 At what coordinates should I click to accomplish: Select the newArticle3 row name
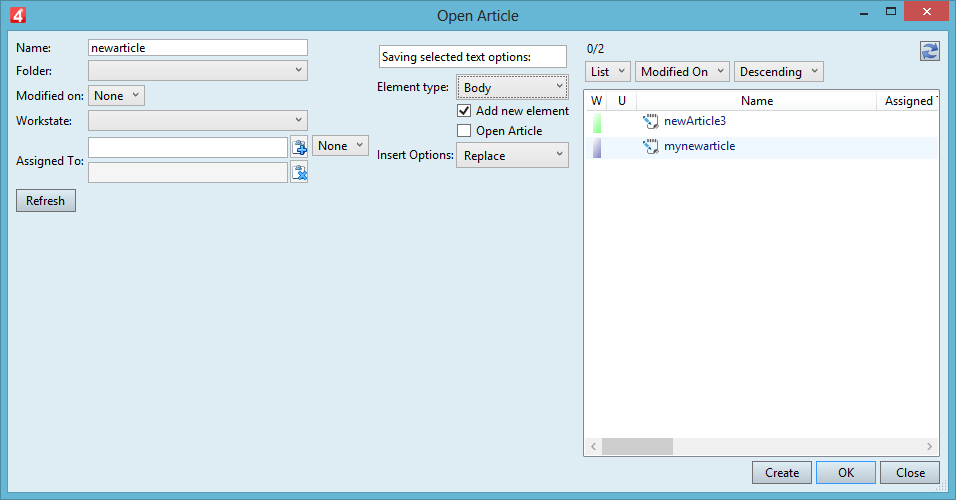click(x=695, y=121)
